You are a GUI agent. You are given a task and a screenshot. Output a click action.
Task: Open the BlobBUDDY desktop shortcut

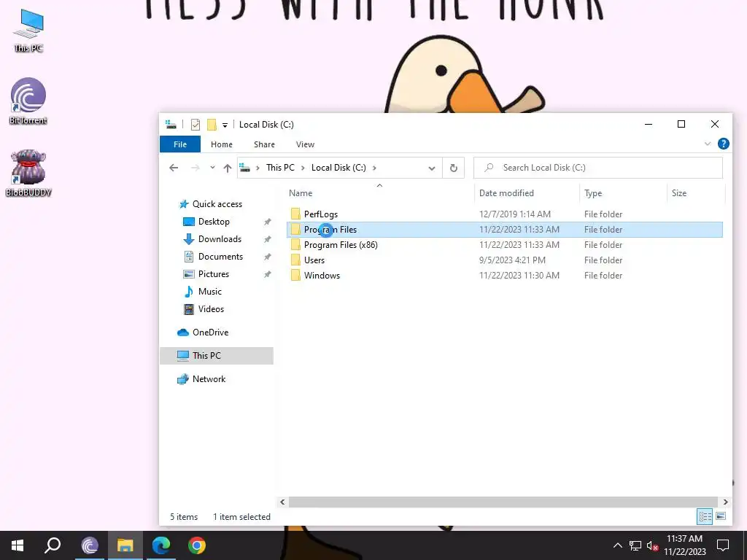pyautogui.click(x=28, y=174)
